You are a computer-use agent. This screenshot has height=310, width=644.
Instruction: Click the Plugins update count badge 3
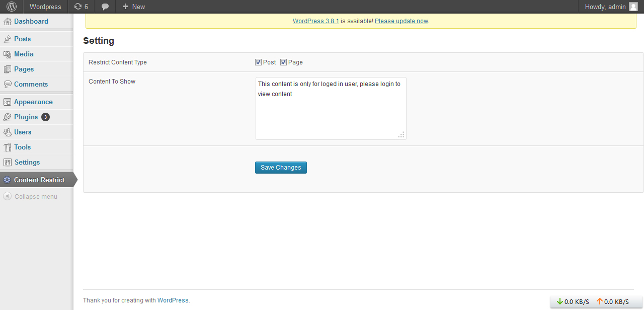[45, 117]
